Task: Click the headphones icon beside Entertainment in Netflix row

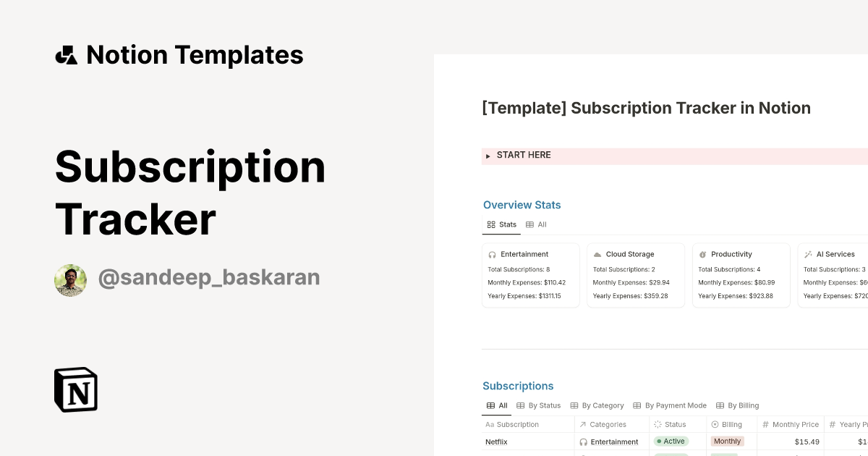Action: tap(582, 442)
